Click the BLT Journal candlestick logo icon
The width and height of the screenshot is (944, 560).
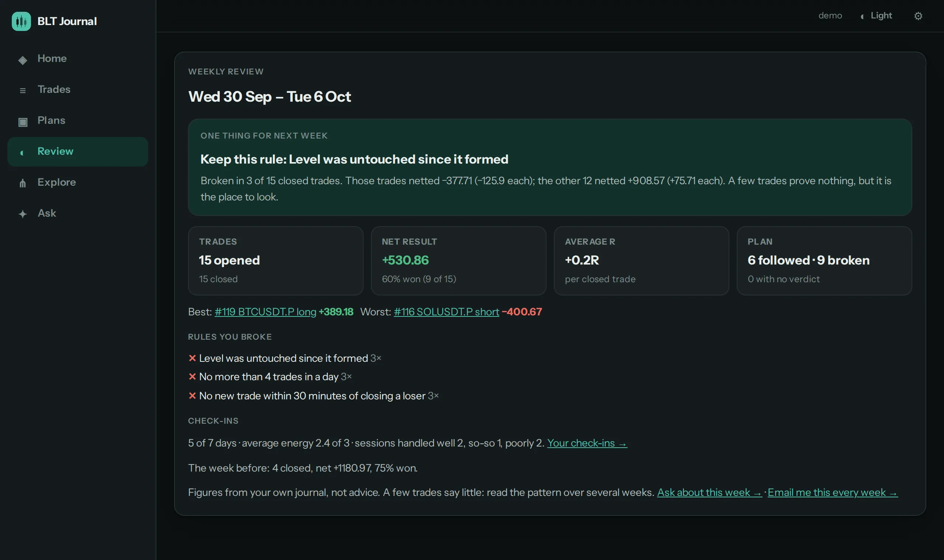pos(21,21)
